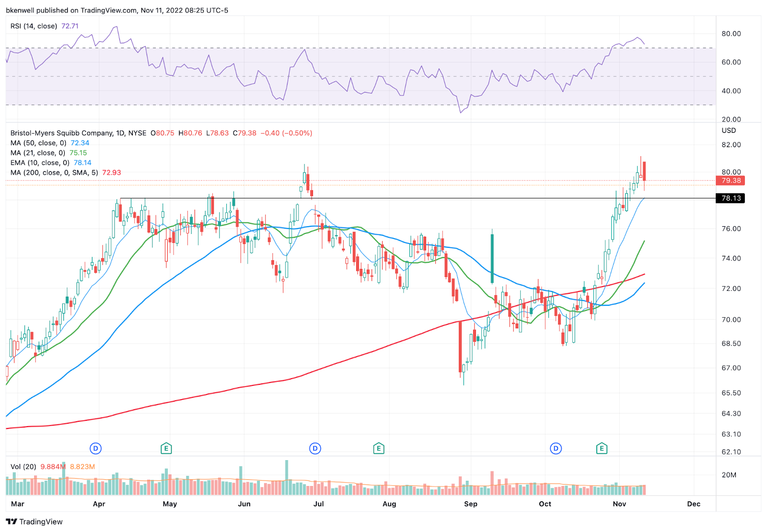
Task: Click the published on TradingView.com header text
Action: 117,10
